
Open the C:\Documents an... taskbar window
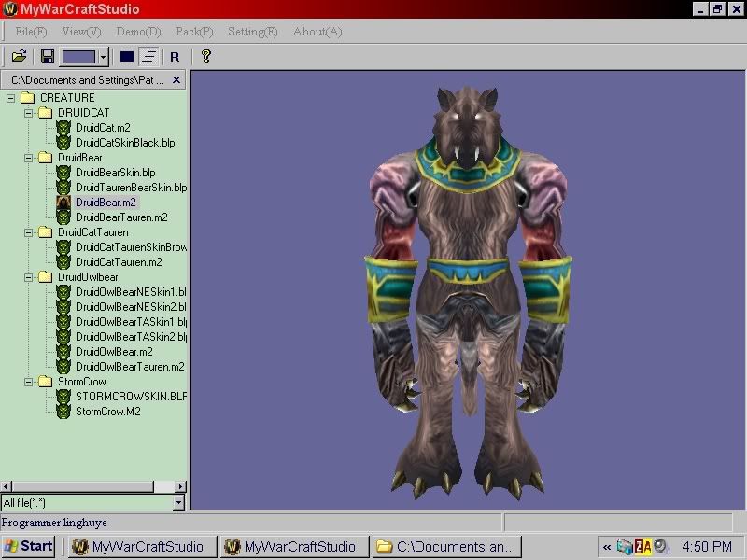tap(447, 547)
